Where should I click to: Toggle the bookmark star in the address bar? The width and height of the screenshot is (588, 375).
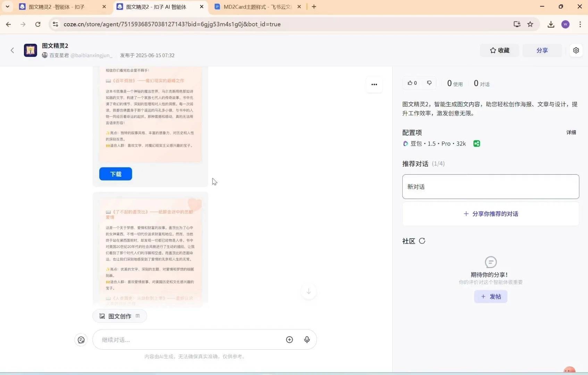click(x=530, y=24)
